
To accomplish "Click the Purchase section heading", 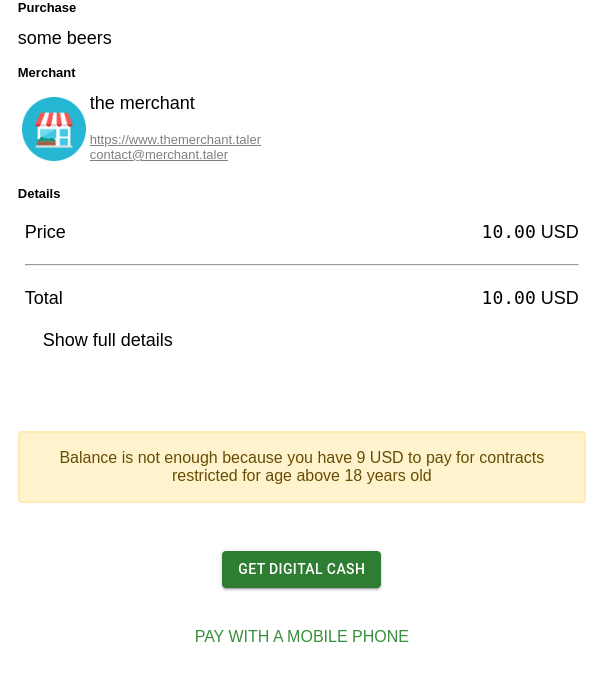I will (x=47, y=8).
